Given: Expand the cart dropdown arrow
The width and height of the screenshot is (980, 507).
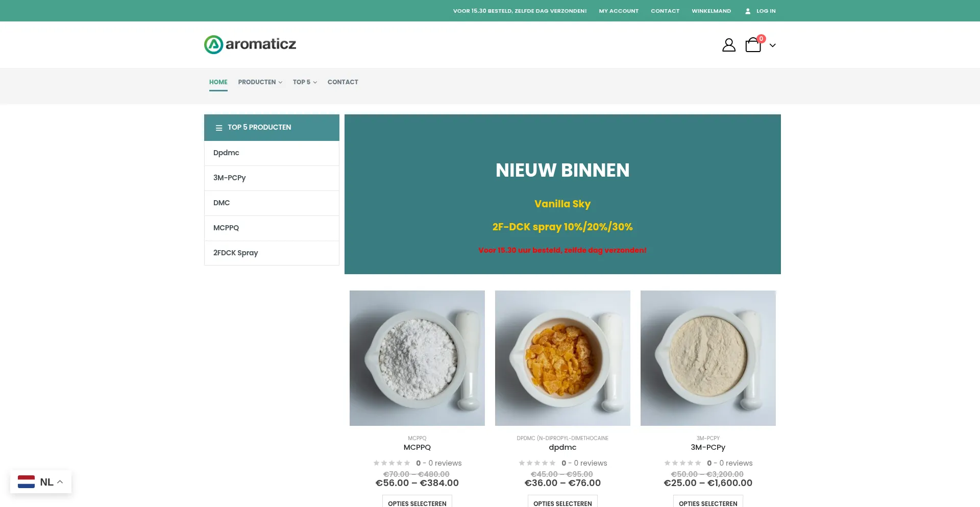Looking at the screenshot, I should click(x=773, y=45).
